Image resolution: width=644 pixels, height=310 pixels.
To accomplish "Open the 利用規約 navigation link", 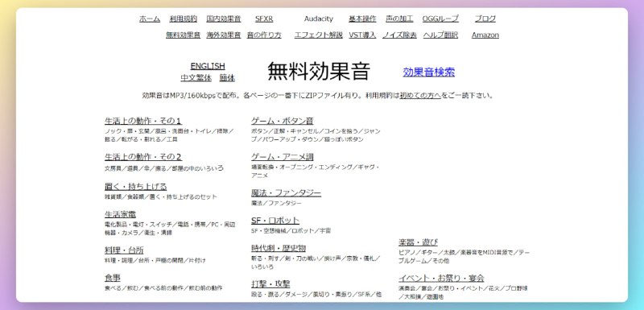I will [184, 19].
